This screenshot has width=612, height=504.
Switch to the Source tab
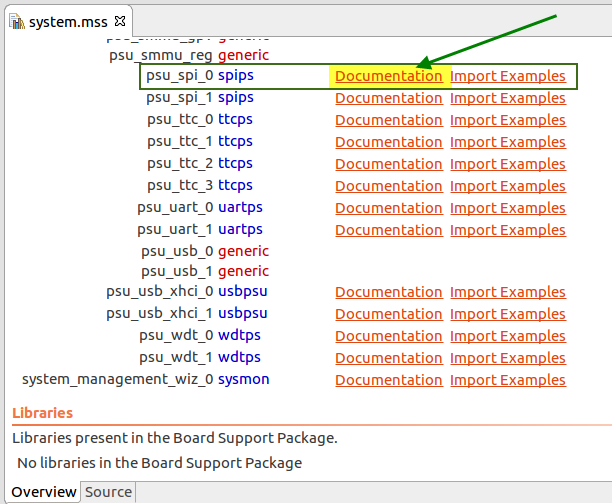[x=108, y=492]
